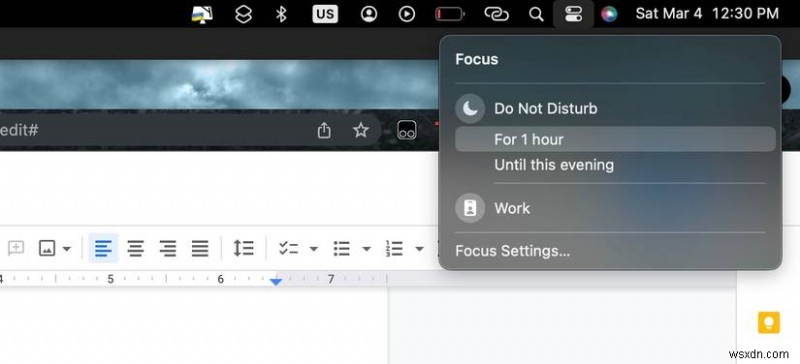Viewport: 800px width, 364px height.
Task: Click the blue ruler indent marker
Action: click(276, 281)
